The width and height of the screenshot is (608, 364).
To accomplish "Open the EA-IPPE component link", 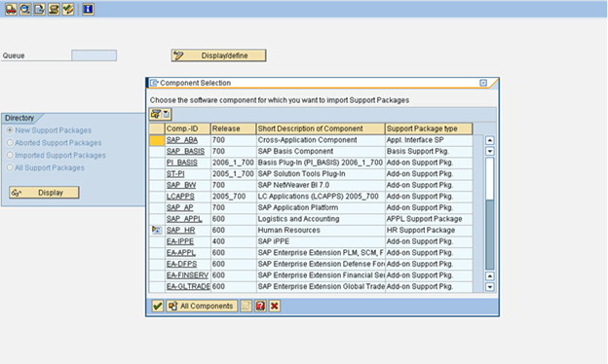I will coord(180,241).
